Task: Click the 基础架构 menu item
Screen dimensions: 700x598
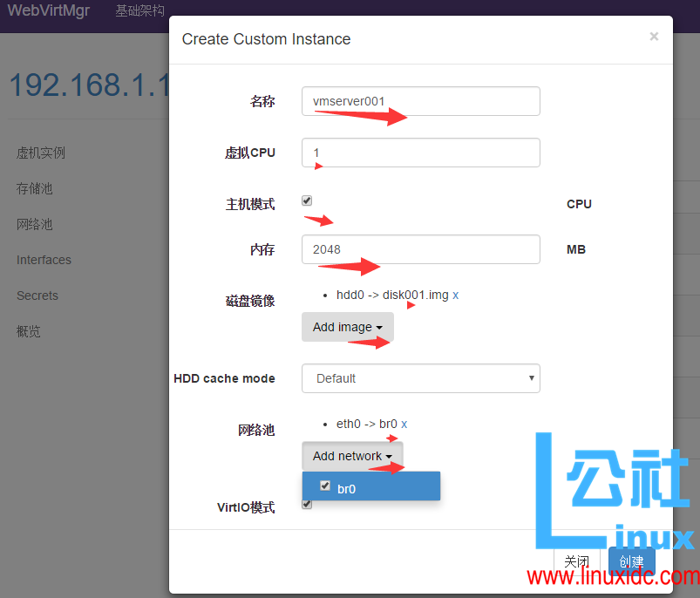Action: (139, 11)
